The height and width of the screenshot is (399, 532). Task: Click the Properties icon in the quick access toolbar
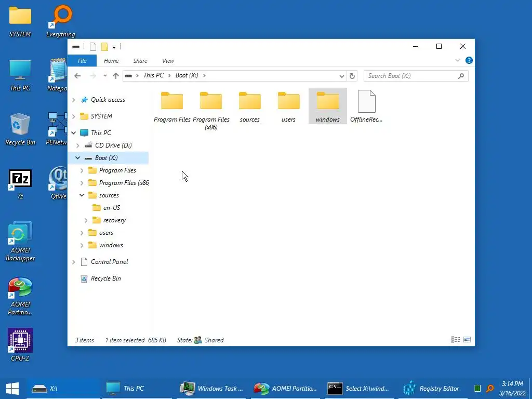tap(92, 46)
